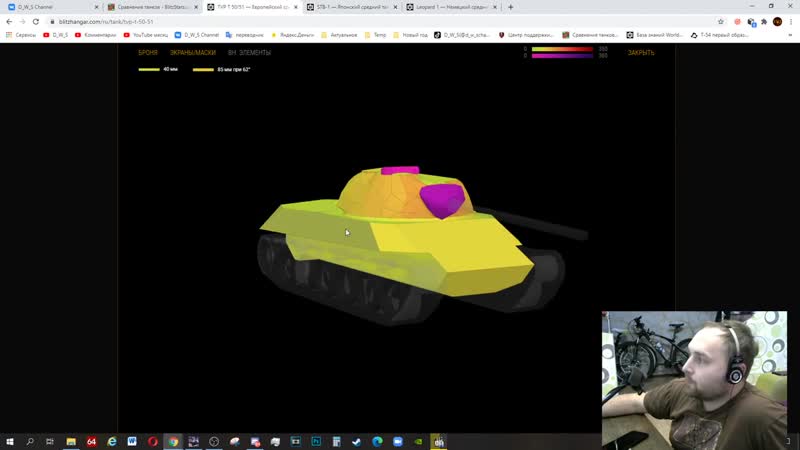This screenshot has height=450, width=800.
Task: Open the red extension icon in Chrome toolbar
Action: pos(737,21)
